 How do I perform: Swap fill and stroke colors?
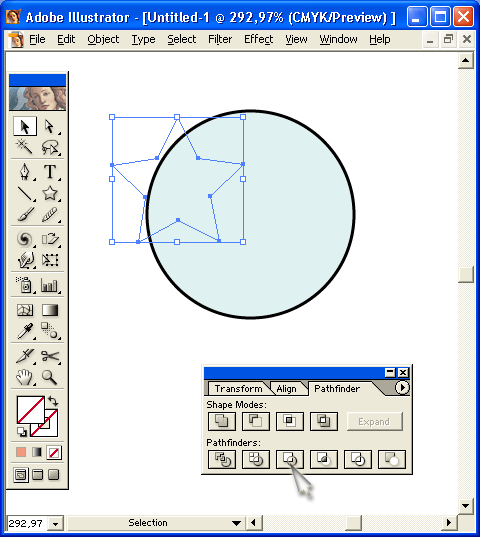53,401
